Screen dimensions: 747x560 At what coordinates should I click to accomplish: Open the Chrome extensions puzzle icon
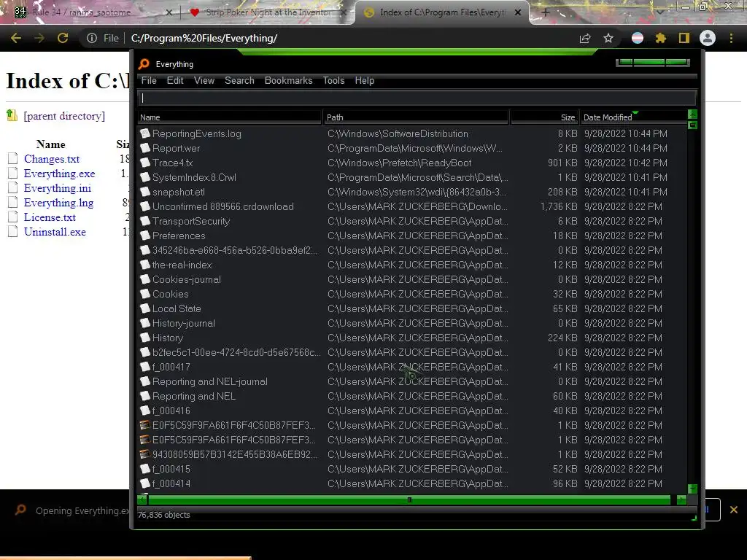[660, 38]
